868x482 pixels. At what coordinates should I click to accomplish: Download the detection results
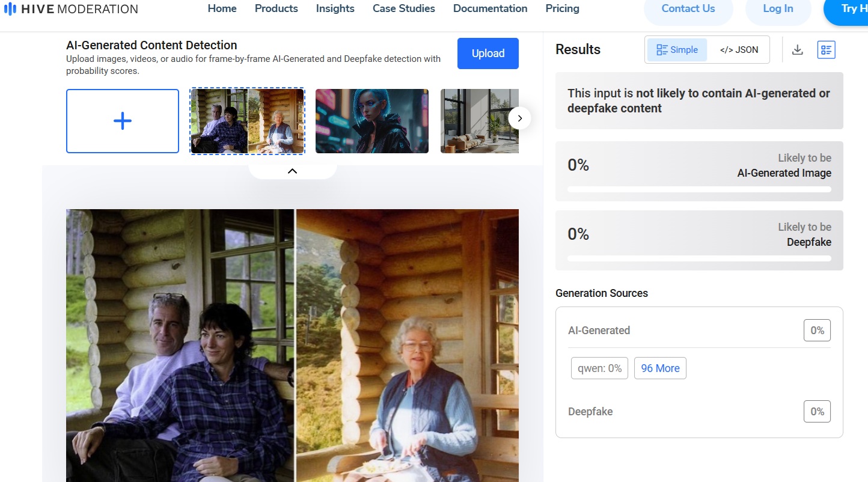[798, 50]
